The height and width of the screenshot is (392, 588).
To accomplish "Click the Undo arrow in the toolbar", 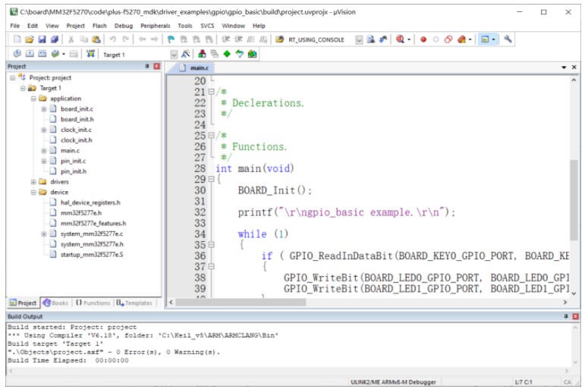I will (113, 39).
